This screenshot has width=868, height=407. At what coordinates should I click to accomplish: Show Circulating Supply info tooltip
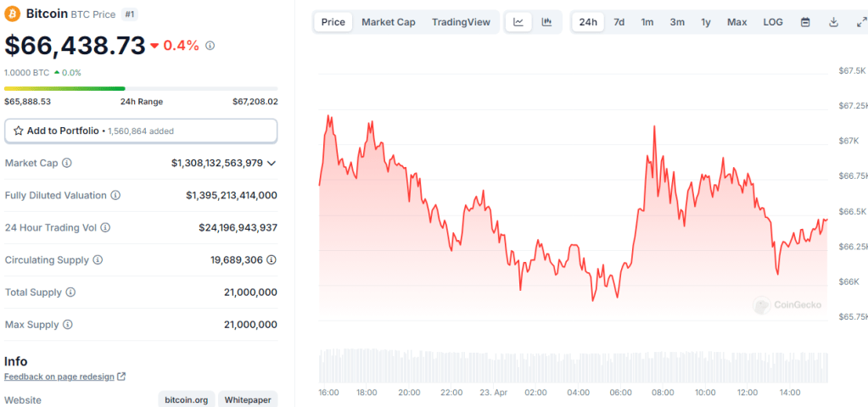98,260
